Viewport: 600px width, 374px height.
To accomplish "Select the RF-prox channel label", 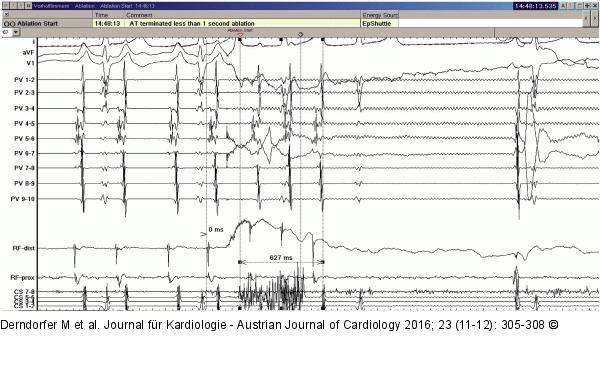I will (x=23, y=278).
